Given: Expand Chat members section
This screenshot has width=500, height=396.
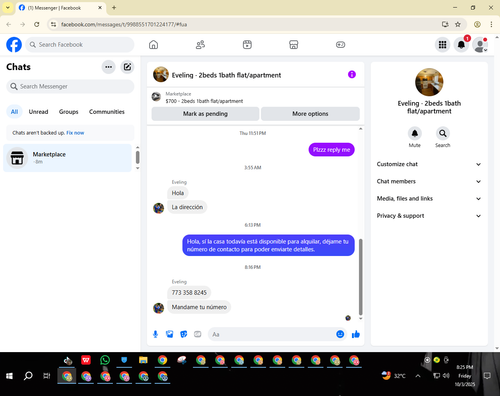Looking at the screenshot, I should [429, 181].
